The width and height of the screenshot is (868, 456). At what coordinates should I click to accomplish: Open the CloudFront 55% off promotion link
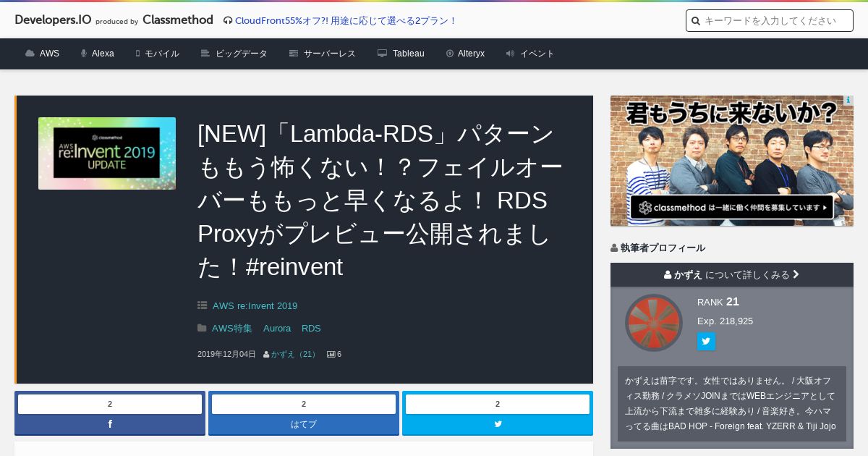[346, 20]
